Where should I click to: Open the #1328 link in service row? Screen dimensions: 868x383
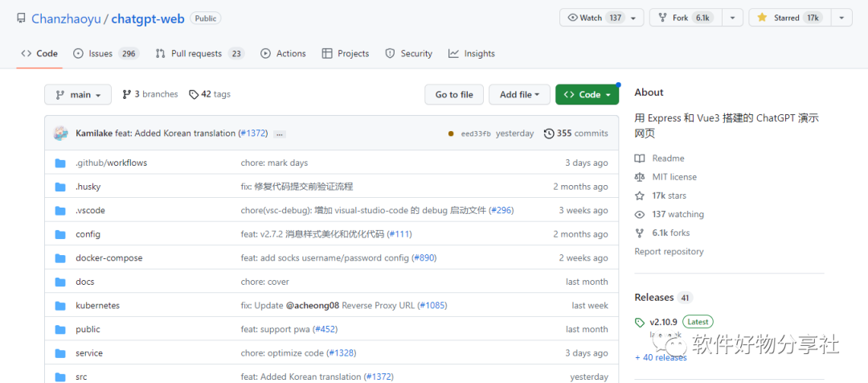click(x=341, y=353)
